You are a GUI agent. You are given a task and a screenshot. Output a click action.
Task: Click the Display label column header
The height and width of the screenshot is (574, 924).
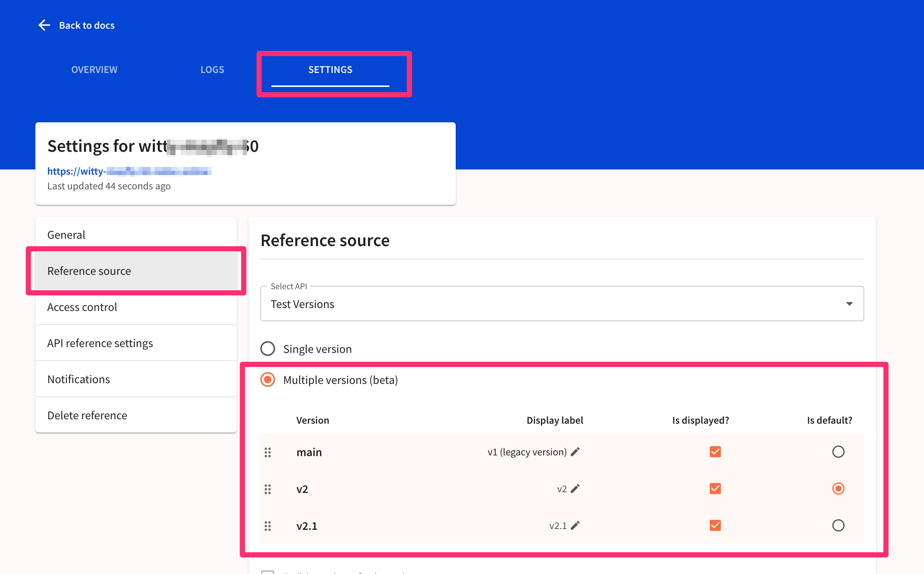555,420
